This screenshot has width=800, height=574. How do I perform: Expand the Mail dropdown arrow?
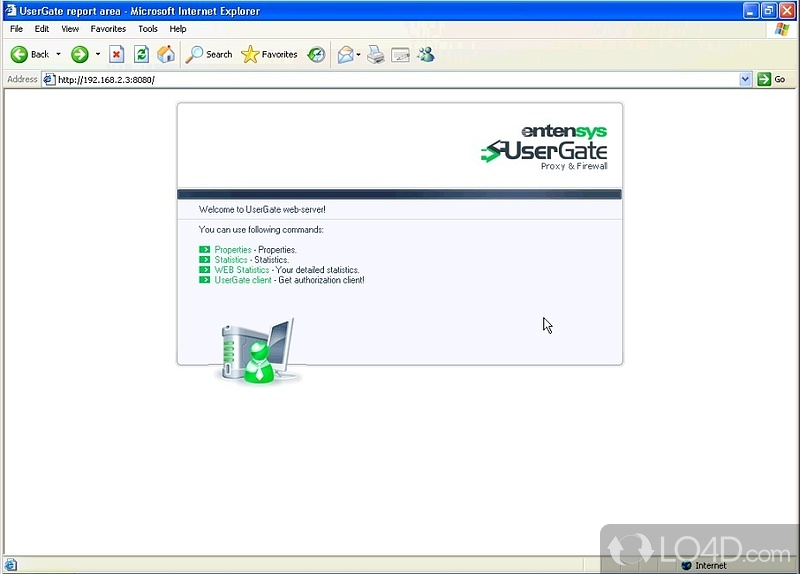[x=359, y=54]
